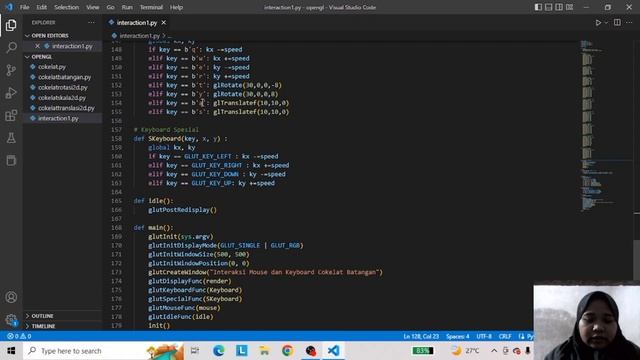
Task: Click the Run Python File play button
Action: pyautogui.click(x=598, y=23)
